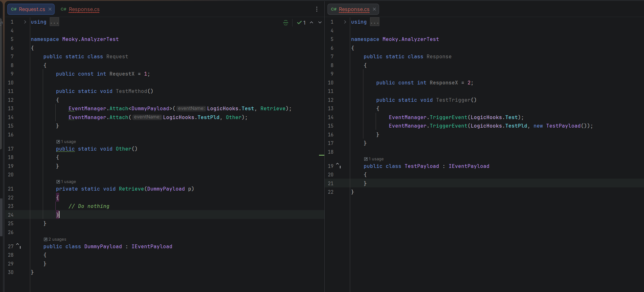Close the Request.cs tab
The image size is (644, 292).
tap(50, 9)
